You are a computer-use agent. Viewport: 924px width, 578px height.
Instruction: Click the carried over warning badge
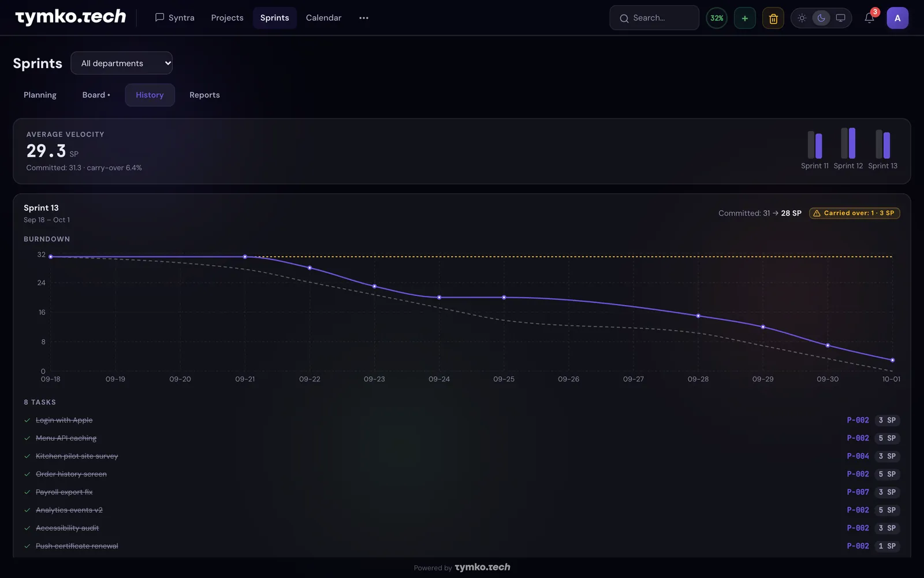[x=854, y=213]
